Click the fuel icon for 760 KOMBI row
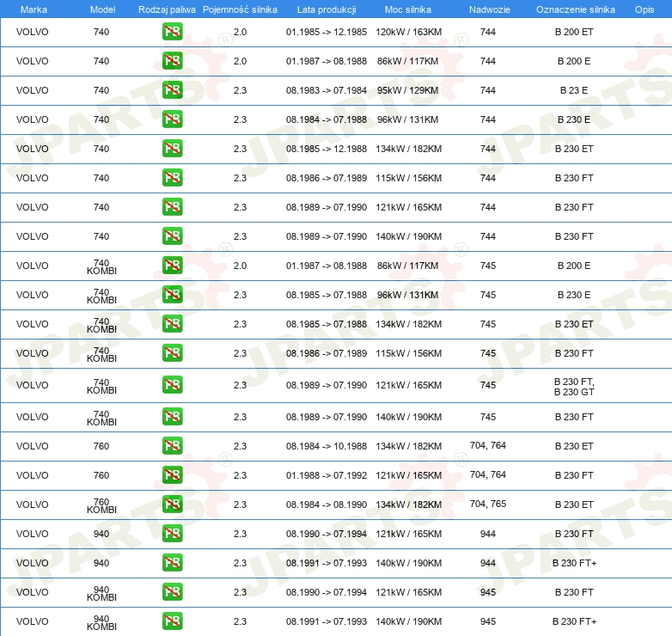This screenshot has height=636, width=672. point(172,504)
